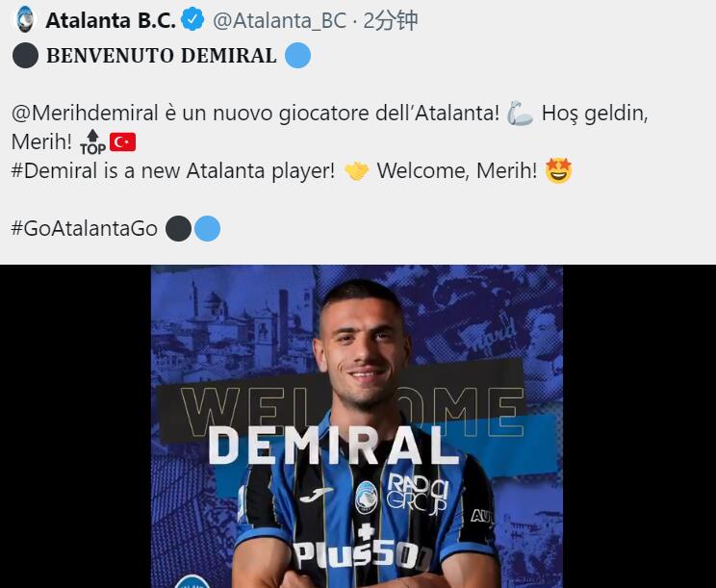
Task: Click the Atalanta crest on the jersey
Action: click(367, 497)
